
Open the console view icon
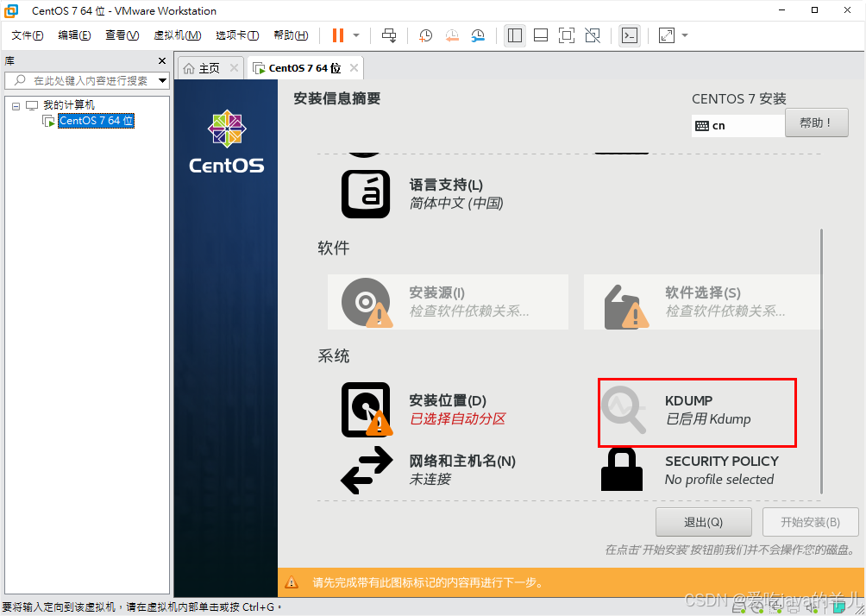630,35
